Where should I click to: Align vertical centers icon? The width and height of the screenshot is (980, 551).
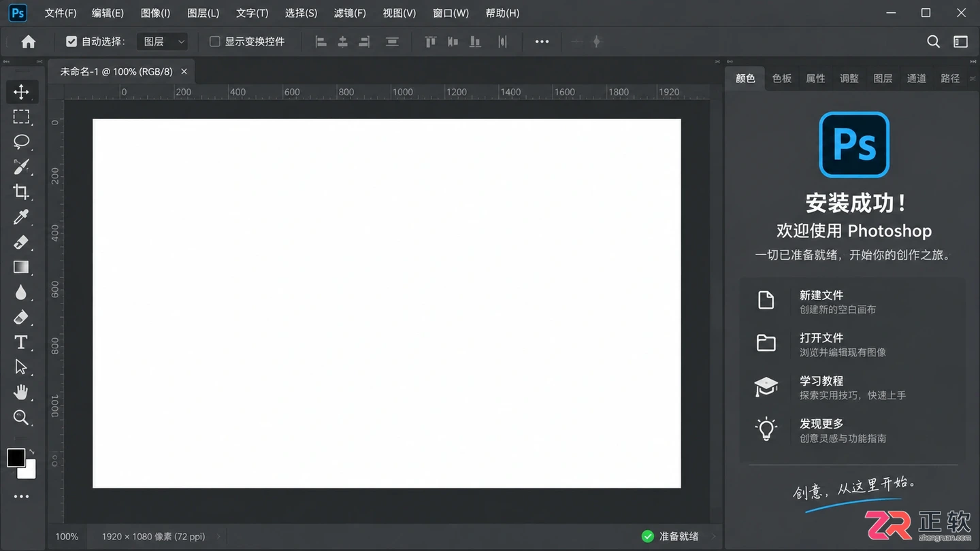click(453, 41)
